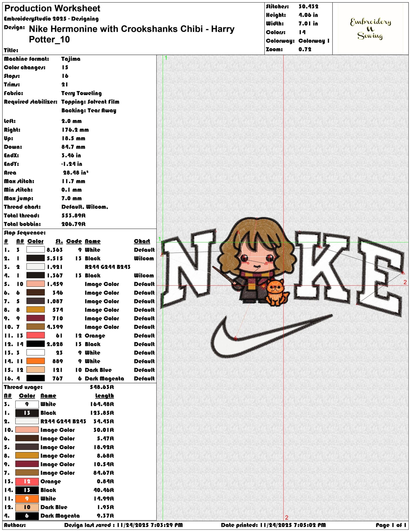Click the Stitches value 30,432
This screenshot has height=532, width=411.
(x=308, y=7)
